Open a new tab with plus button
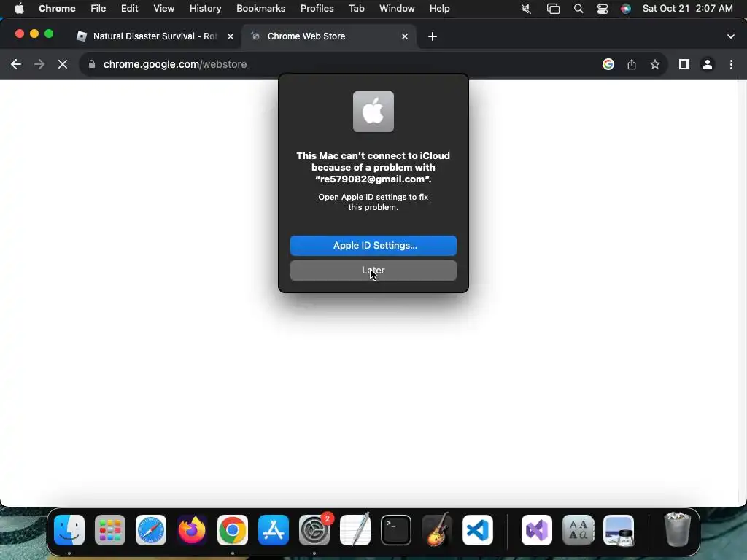747x560 pixels. click(x=432, y=36)
